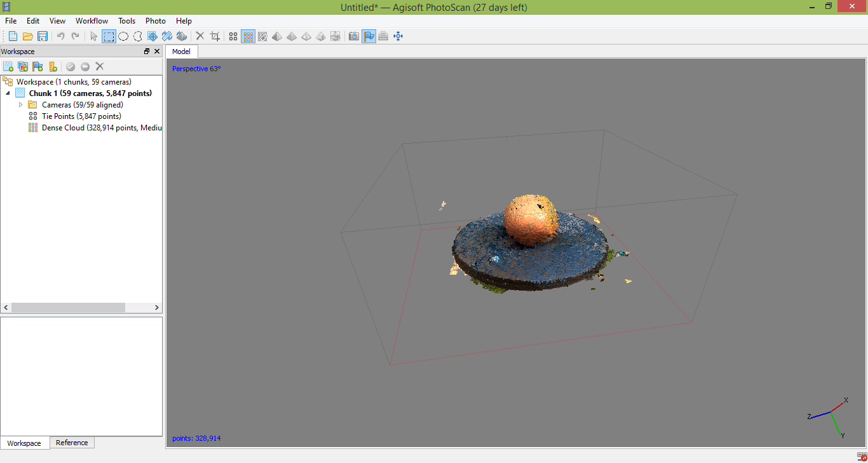The width and height of the screenshot is (868, 463).
Task: Reset the view with the blue arrows icon
Action: [x=398, y=36]
